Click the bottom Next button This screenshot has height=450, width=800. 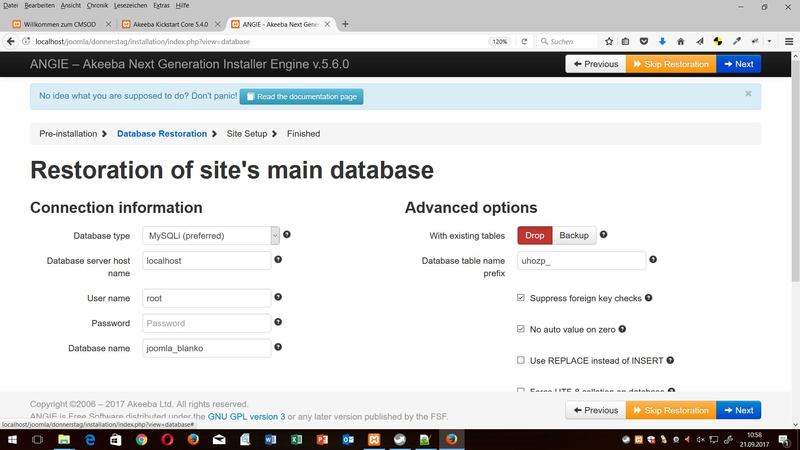pyautogui.click(x=738, y=410)
